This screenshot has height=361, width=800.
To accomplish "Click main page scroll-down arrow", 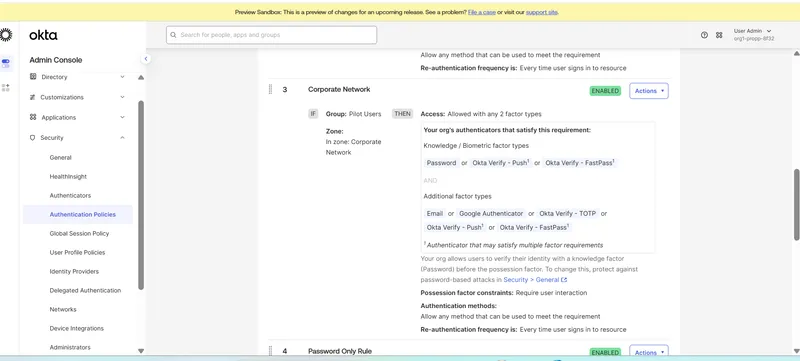I will click(x=796, y=350).
